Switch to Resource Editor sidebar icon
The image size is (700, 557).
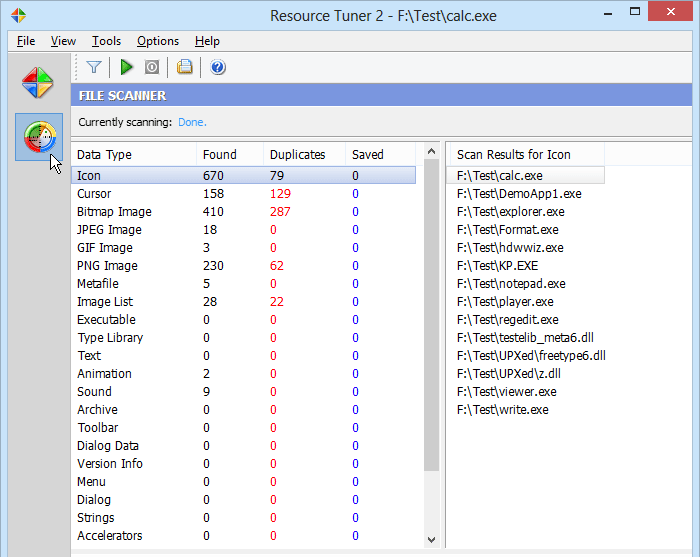(x=39, y=82)
